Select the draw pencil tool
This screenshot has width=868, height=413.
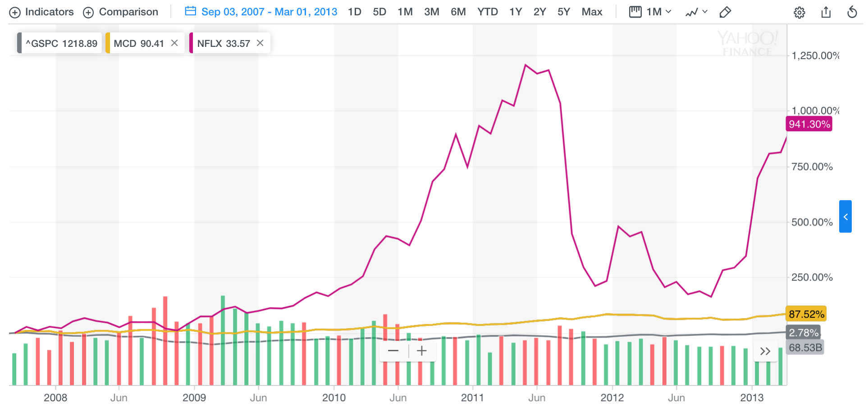[x=725, y=12]
